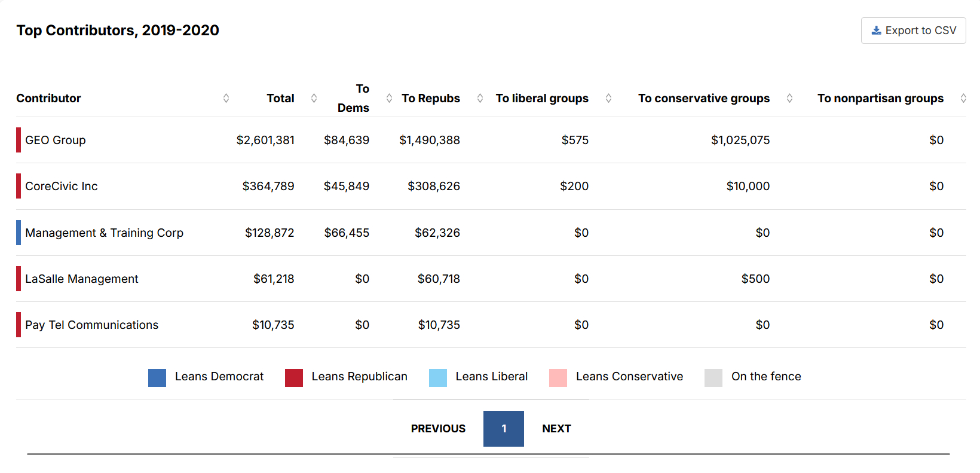The width and height of the screenshot is (980, 473).
Task: Click the GEO Group contributor name
Action: (x=56, y=140)
